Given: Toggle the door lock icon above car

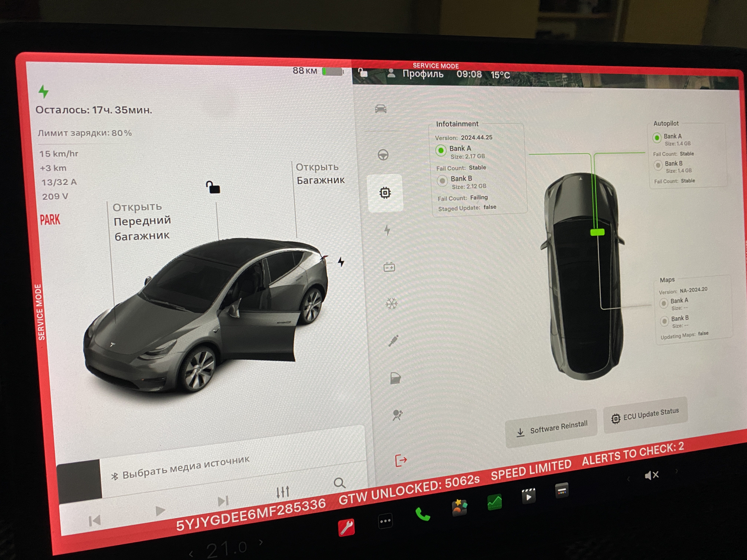Looking at the screenshot, I should tap(213, 187).
